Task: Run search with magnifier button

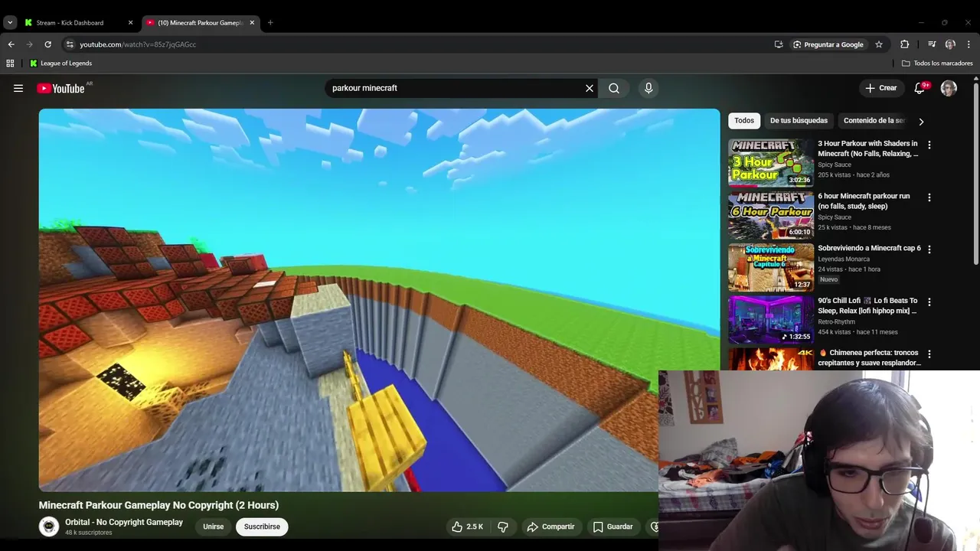Action: click(x=614, y=88)
